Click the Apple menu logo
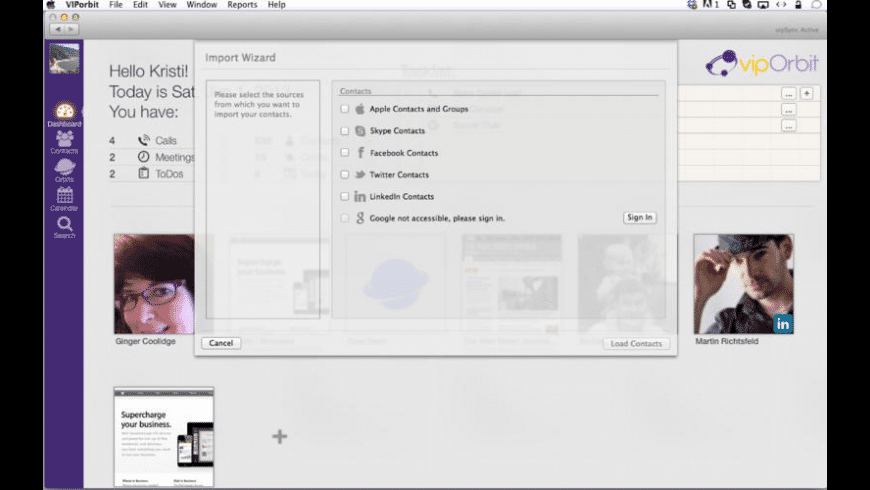This screenshot has height=490, width=870. [x=50, y=5]
